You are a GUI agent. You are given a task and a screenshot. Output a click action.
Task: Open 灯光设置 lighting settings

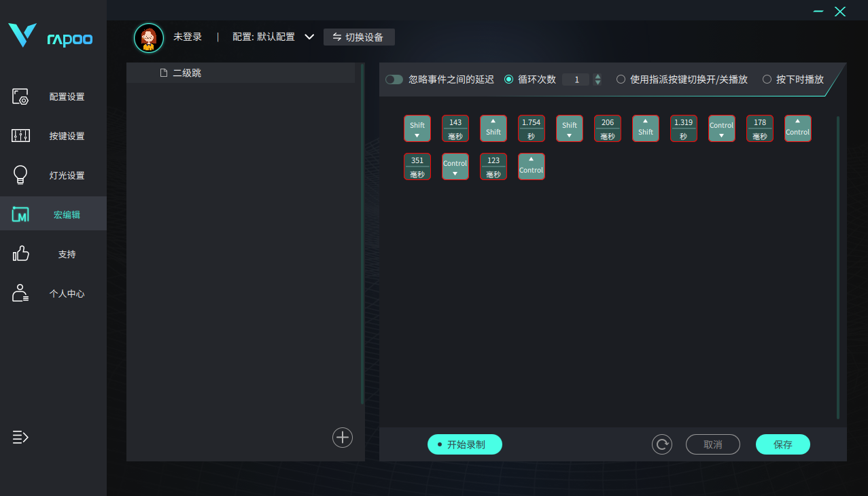[x=53, y=175]
